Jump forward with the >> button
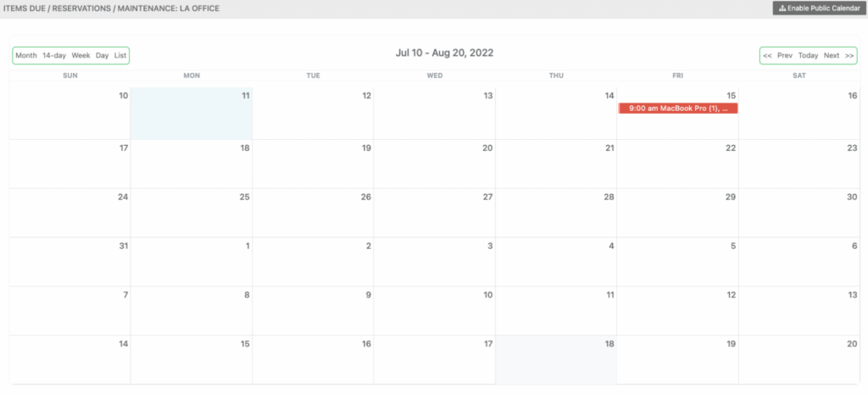 [849, 55]
